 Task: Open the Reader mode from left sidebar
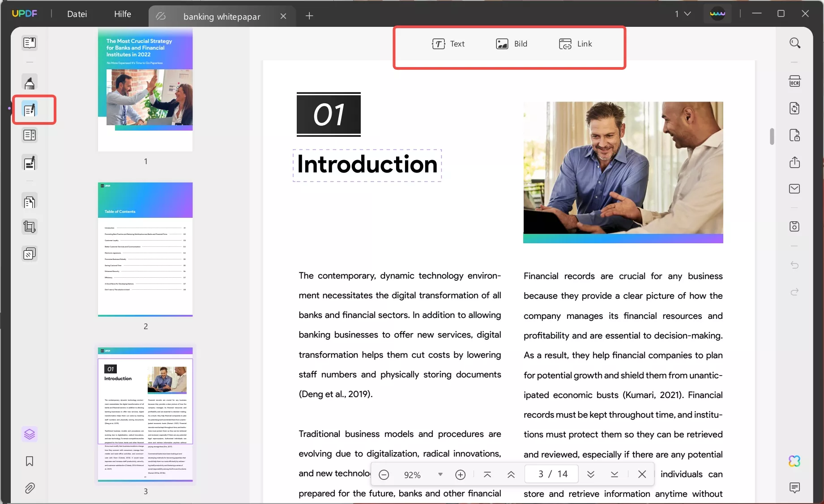coord(30,43)
